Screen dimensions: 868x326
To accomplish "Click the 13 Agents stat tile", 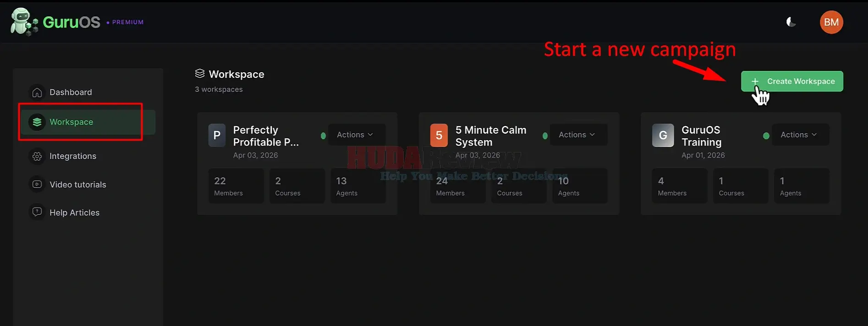I will [x=358, y=186].
